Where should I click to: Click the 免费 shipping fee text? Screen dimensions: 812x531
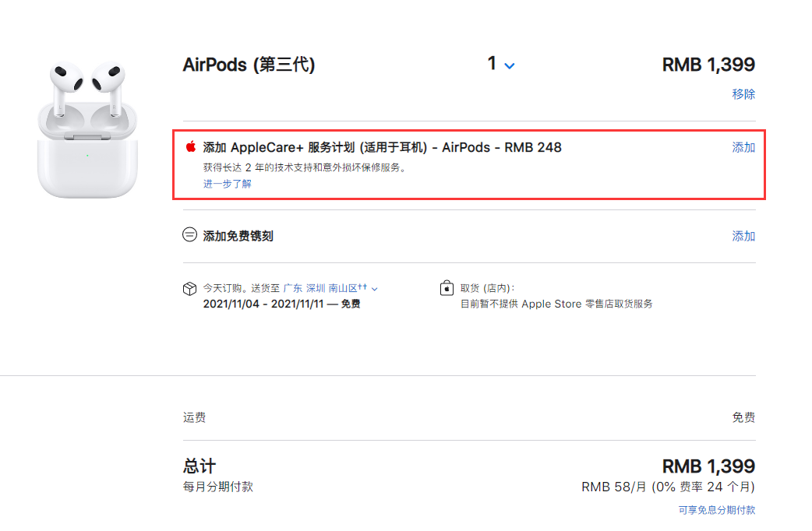coord(743,417)
